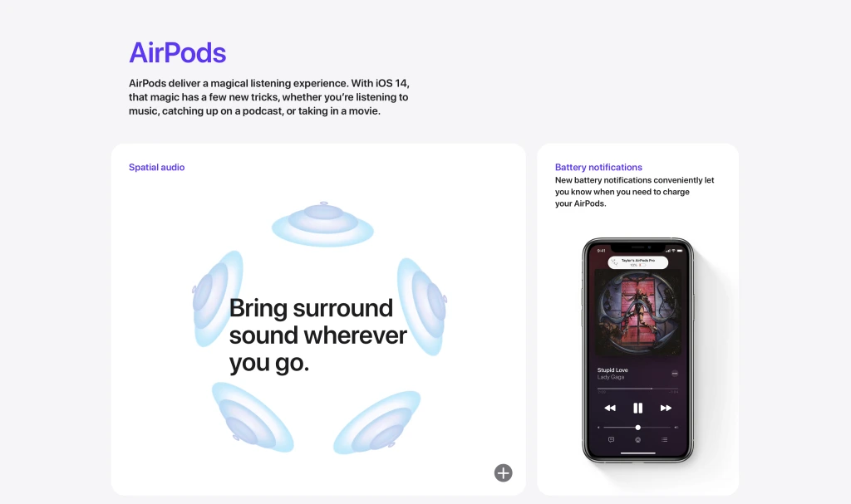The width and height of the screenshot is (851, 504).
Task: Tap the rewind button in the music player
Action: pos(610,408)
